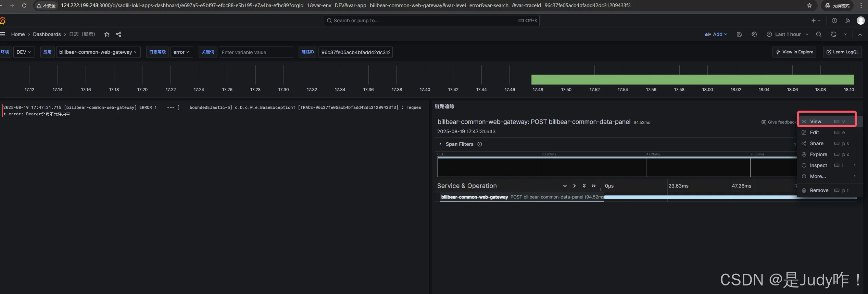Screen dimensions: 868x294
Task: Click the 日志 (展示) breadcrumb
Action: [x=82, y=34]
